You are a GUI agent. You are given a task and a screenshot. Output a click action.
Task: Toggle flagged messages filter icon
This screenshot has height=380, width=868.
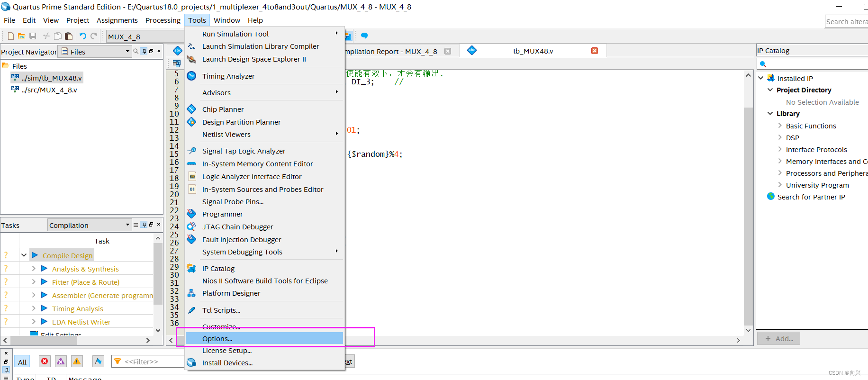pos(98,362)
